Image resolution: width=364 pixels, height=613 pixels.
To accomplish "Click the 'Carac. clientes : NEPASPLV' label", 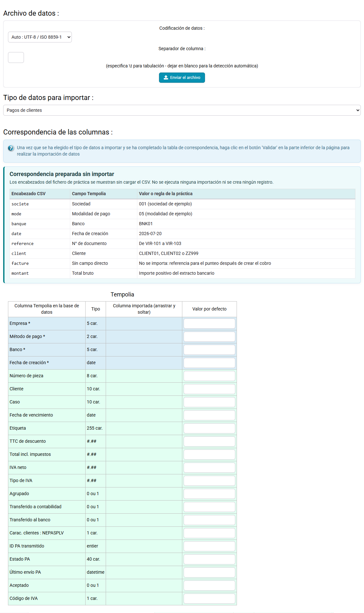I will (x=37, y=533).
